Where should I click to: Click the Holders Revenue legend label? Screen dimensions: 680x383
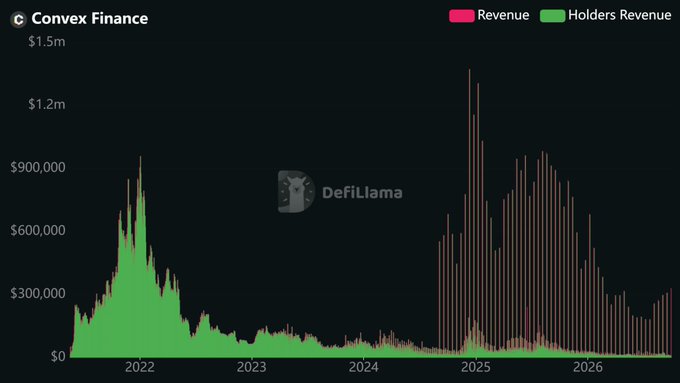(x=620, y=15)
